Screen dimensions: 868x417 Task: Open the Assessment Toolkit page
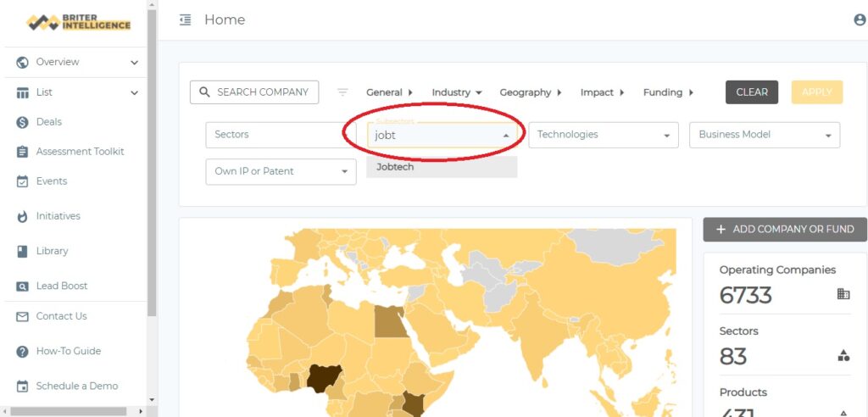80,152
